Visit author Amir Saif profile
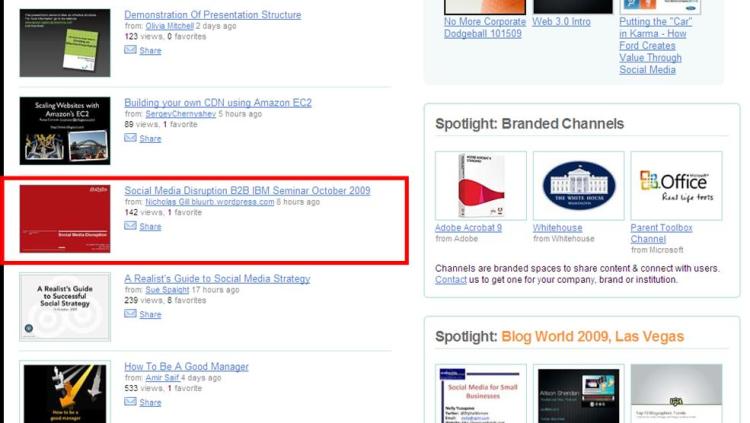Viewport: 750px width, 423px height. pos(162,378)
